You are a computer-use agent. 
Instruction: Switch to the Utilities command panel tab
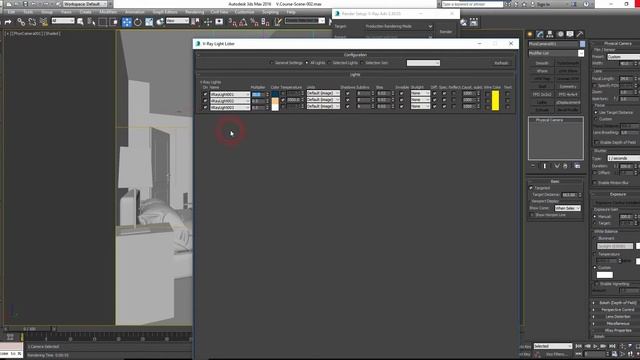click(x=580, y=34)
